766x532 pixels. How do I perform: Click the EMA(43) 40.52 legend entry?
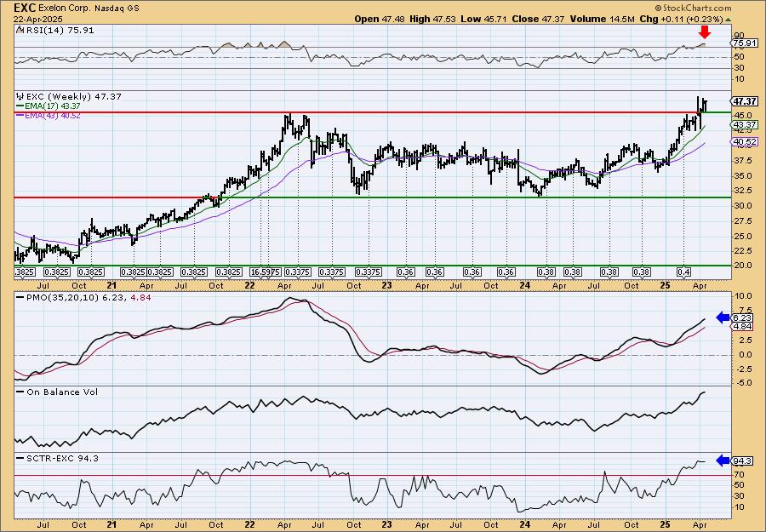52,115
